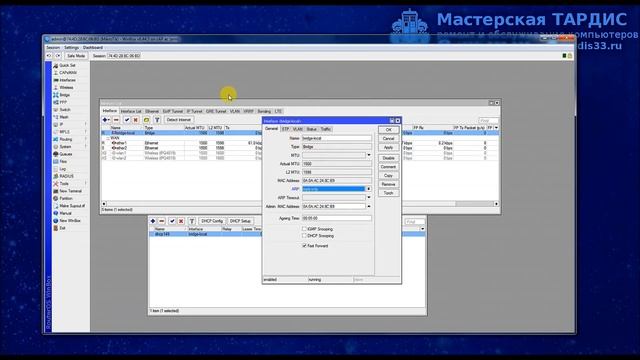Open Manual from the sidebar
This screenshot has width=640, height=360.
pos(65,213)
